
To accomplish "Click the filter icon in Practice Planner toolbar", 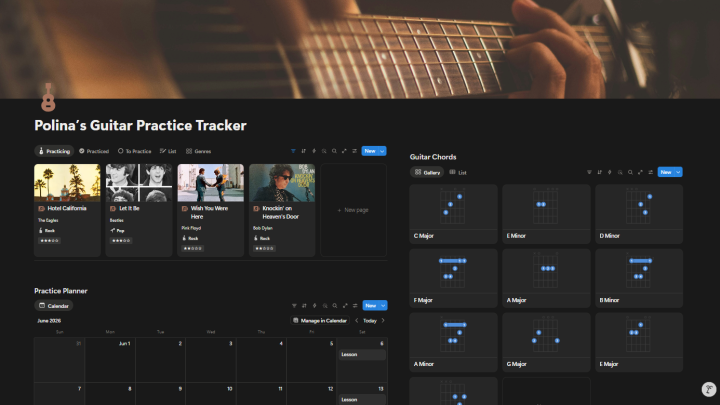I will click(294, 306).
